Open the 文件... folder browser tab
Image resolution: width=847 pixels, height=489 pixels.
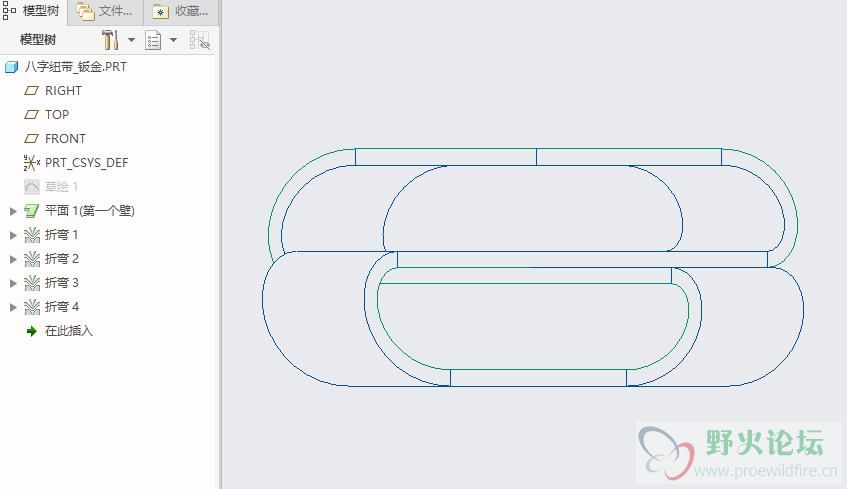pos(105,11)
